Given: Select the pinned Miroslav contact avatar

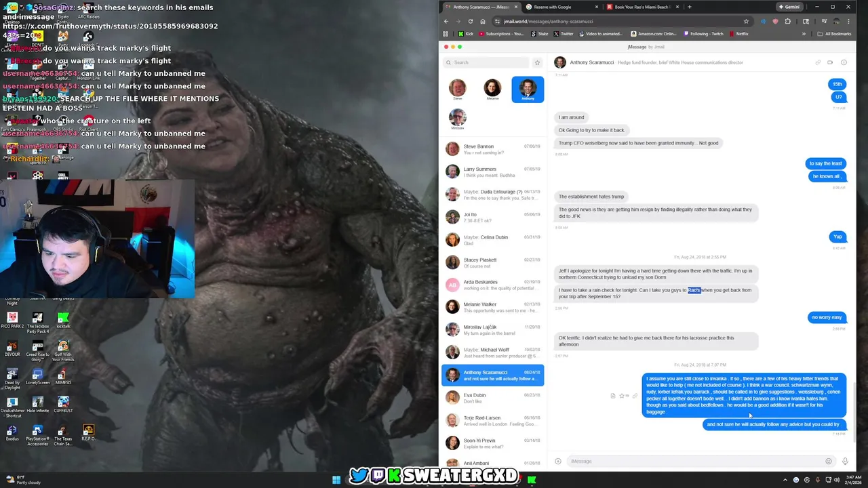Looking at the screenshot, I should pyautogui.click(x=458, y=119).
